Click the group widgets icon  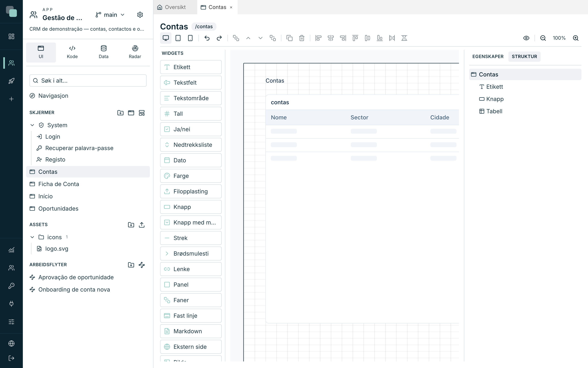(x=236, y=38)
